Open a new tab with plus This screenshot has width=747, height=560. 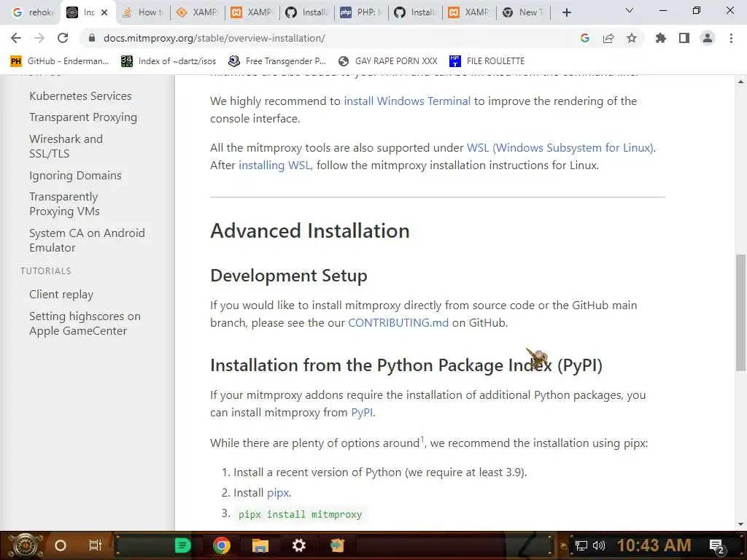pos(566,12)
